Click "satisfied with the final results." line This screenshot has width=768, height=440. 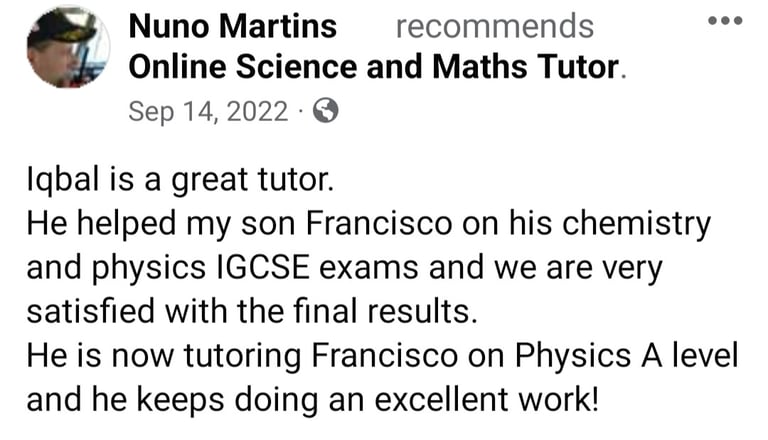click(x=252, y=312)
